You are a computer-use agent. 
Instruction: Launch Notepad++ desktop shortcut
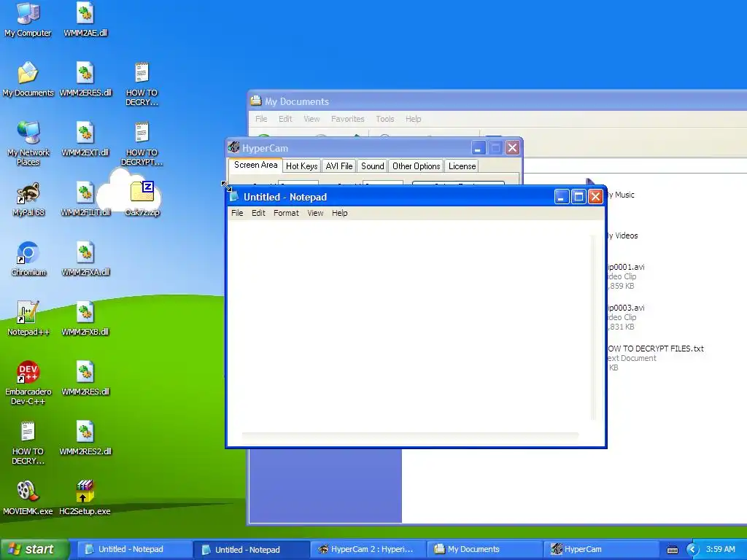(28, 319)
